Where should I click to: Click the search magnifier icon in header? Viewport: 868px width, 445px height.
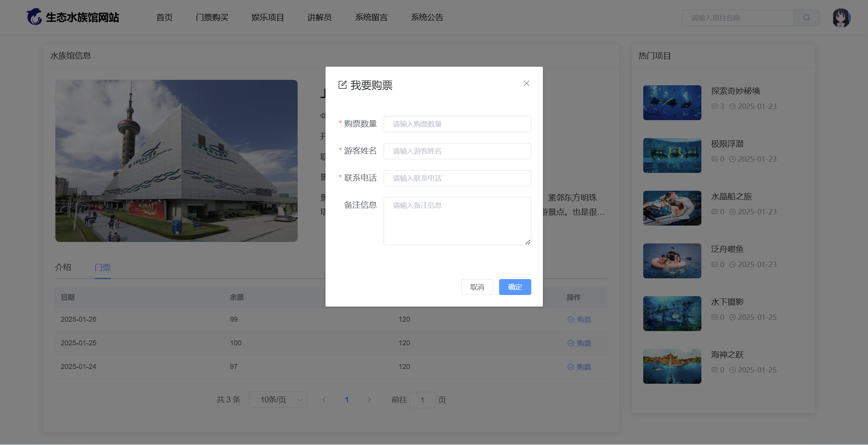click(806, 18)
